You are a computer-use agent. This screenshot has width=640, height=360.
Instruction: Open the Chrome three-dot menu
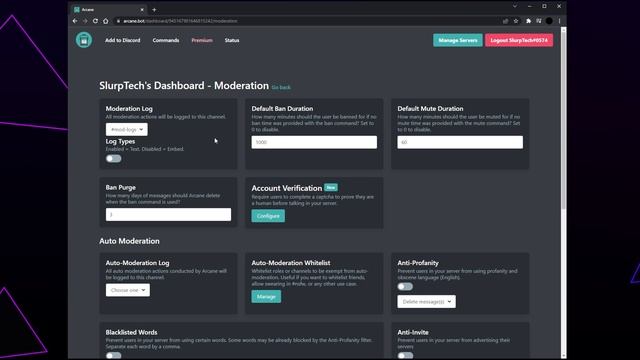pyautogui.click(x=559, y=21)
